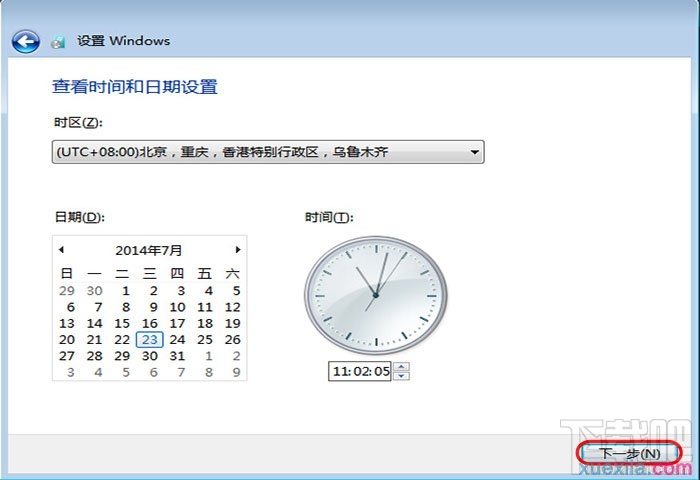Screen dimensions: 700x480
Task: Select July 1 in the calendar
Action: click(126, 291)
